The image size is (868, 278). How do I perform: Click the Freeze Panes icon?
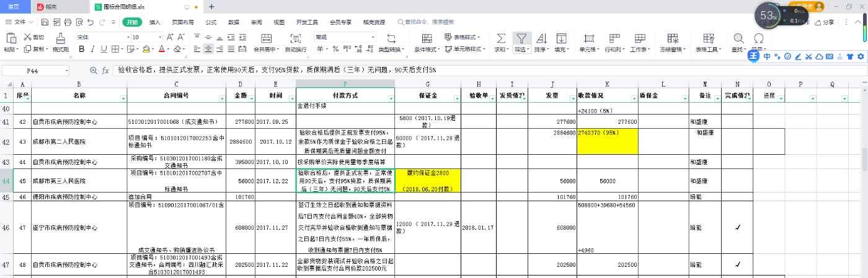[672, 38]
